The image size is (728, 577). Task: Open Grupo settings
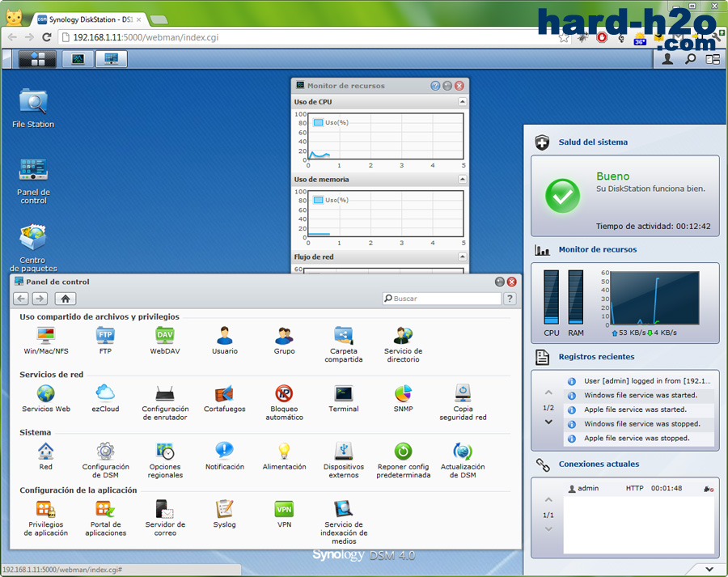[284, 341]
